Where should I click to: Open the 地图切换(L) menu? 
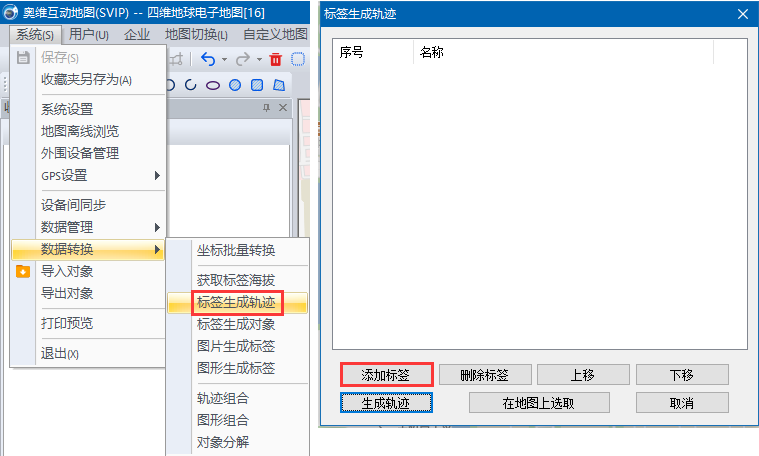(x=196, y=35)
